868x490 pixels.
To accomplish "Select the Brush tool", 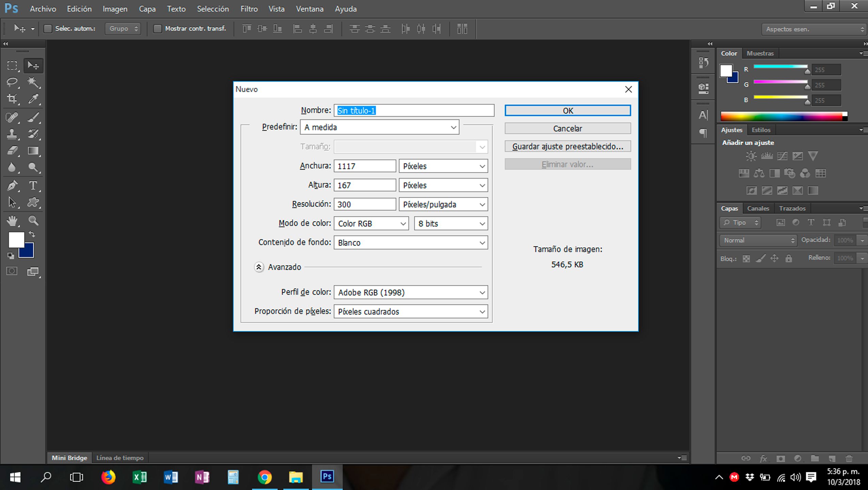I will [34, 117].
